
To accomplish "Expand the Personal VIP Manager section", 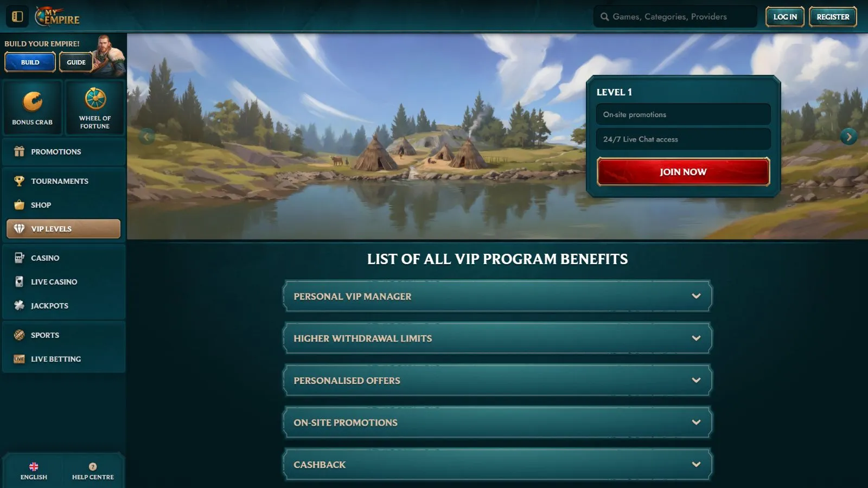I will pos(497,296).
